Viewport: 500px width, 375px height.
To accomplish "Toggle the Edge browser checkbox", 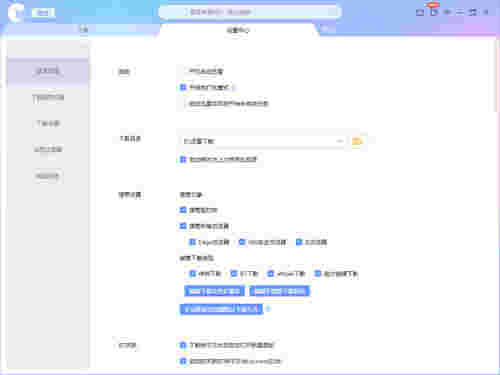I will pos(192,242).
